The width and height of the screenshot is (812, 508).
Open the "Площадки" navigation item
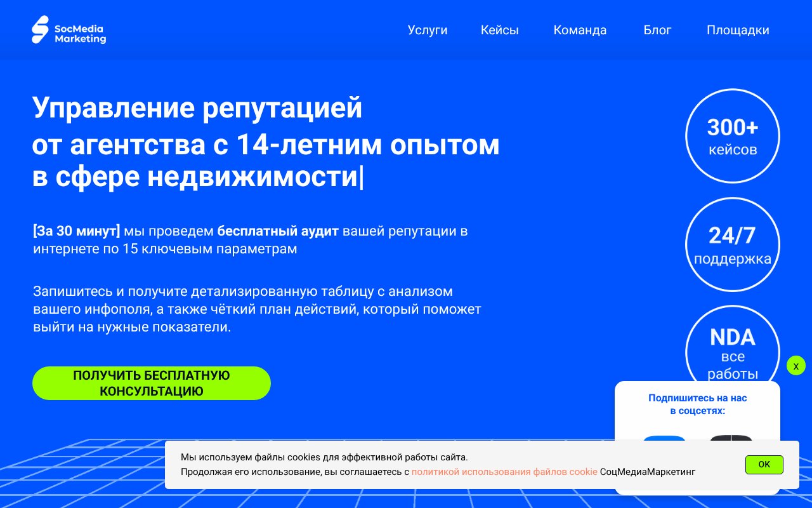pos(738,30)
